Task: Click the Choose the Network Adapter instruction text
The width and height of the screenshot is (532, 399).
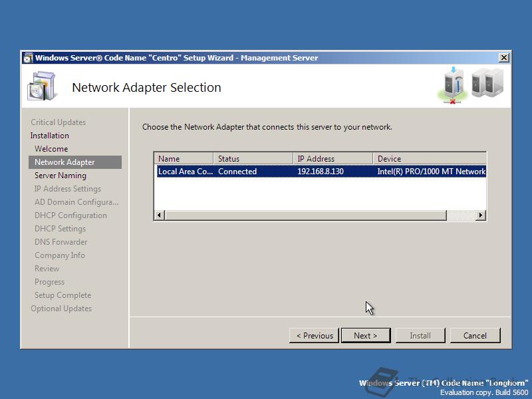Action: tap(267, 127)
